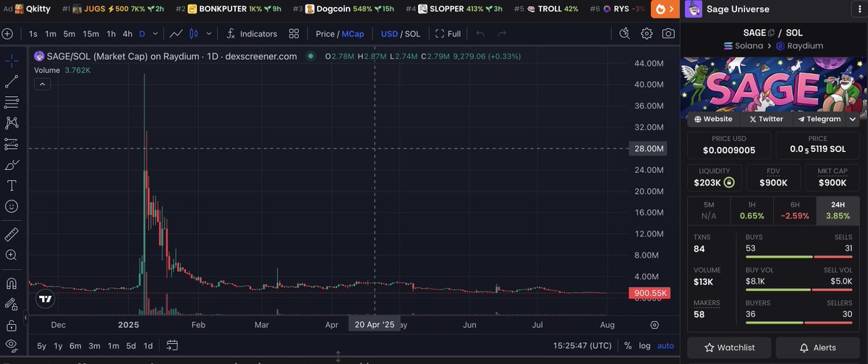Open the quick search icon in toolbar
The width and height of the screenshot is (868, 364).
[625, 34]
